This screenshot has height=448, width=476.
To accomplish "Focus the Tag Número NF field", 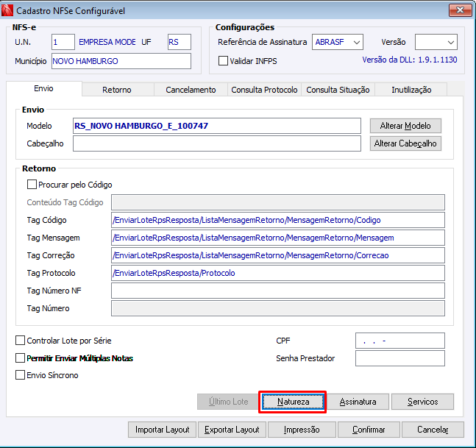I will pos(278,291).
